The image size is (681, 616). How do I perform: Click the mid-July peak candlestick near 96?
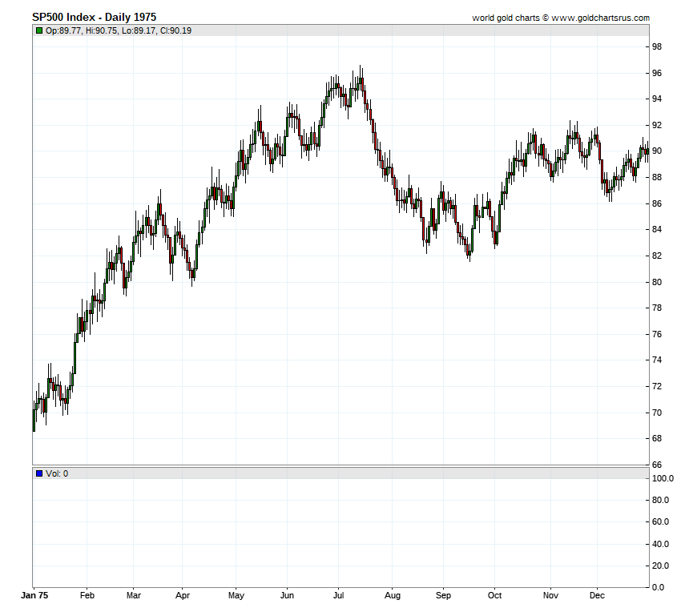click(361, 79)
